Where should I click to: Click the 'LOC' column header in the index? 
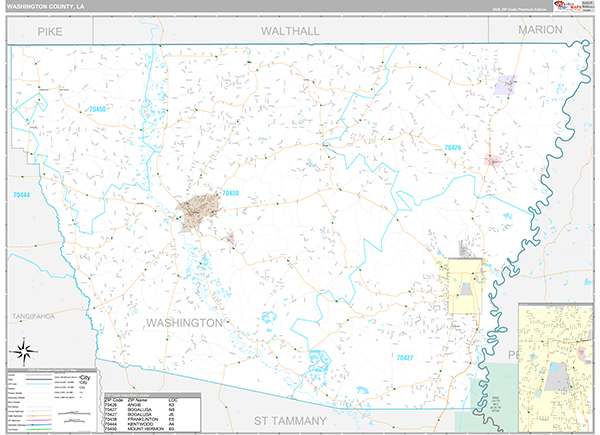173,400
